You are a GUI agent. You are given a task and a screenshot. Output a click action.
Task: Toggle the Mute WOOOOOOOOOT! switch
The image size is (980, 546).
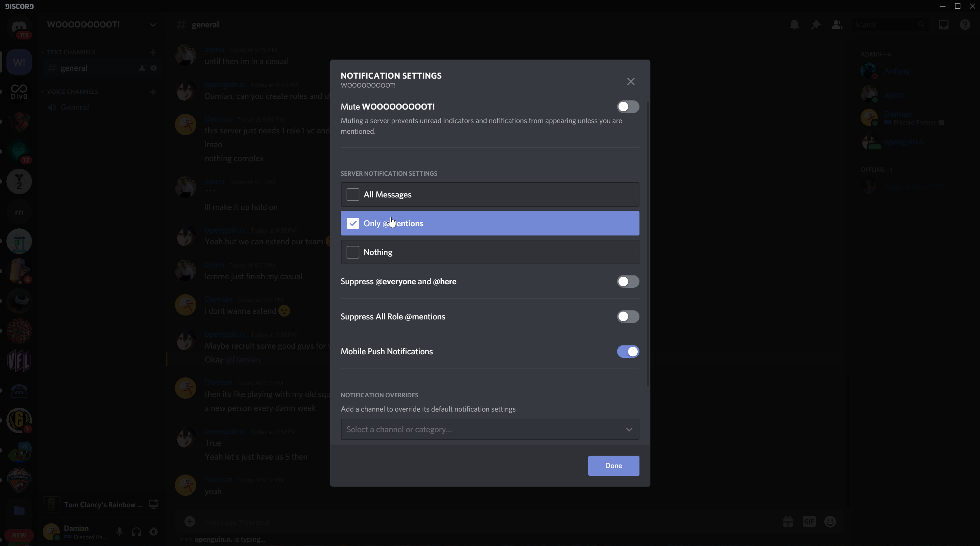pyautogui.click(x=628, y=107)
